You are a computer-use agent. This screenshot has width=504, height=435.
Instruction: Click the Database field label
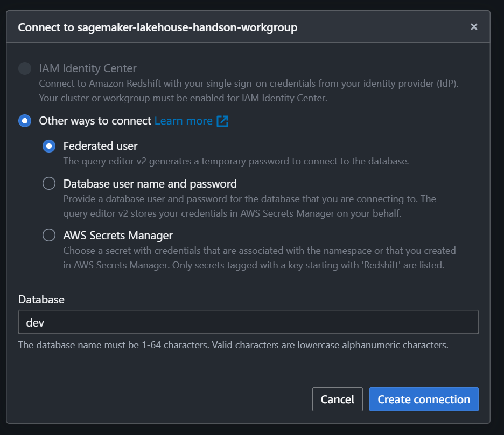pyautogui.click(x=41, y=300)
